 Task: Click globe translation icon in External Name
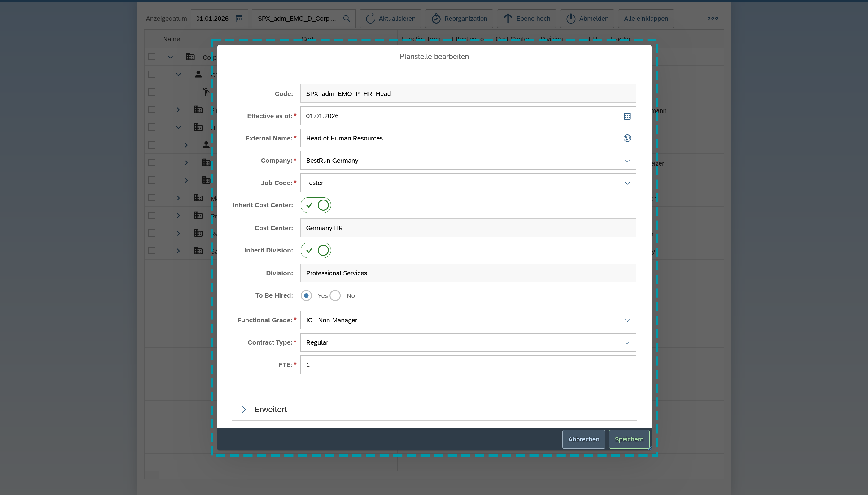tap(627, 138)
